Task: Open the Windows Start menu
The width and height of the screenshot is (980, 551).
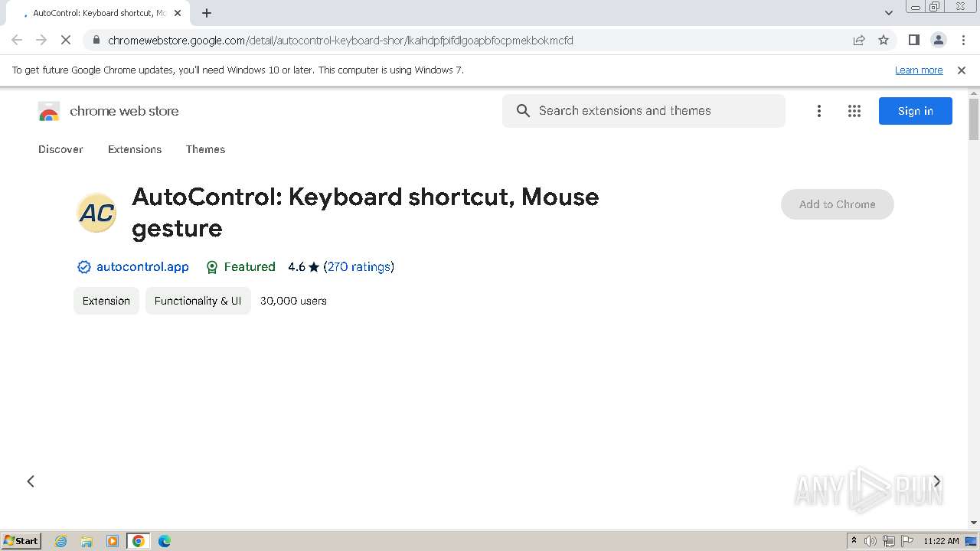Action: [x=21, y=541]
